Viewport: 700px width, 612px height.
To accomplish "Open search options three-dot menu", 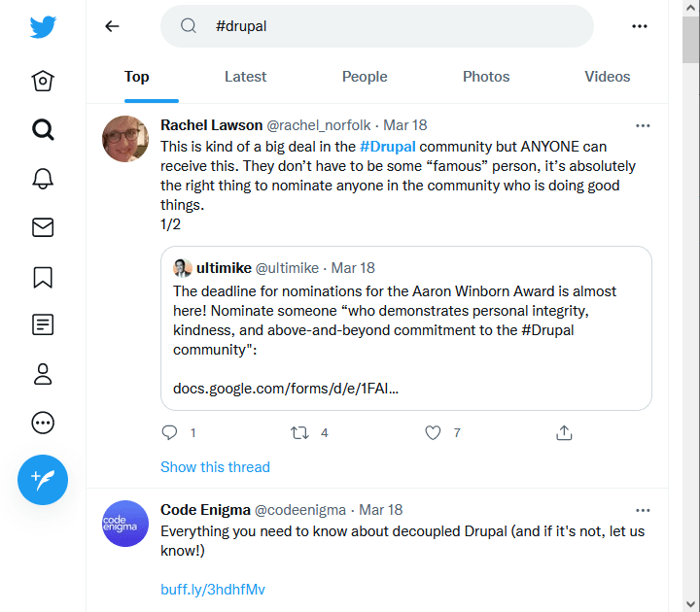I will click(639, 26).
